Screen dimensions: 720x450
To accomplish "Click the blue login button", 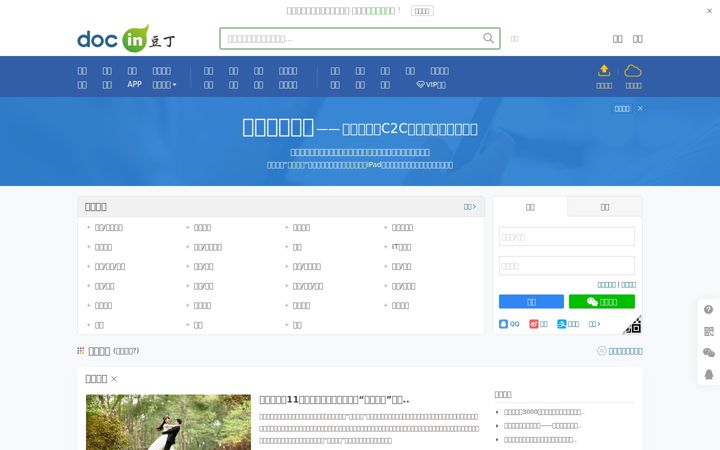I will pos(531,302).
